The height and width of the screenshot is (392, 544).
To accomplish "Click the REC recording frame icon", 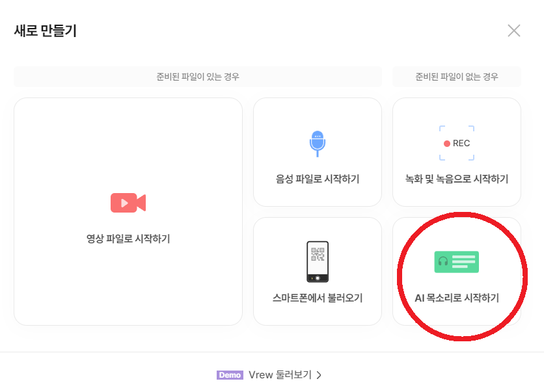I will pos(457,143).
